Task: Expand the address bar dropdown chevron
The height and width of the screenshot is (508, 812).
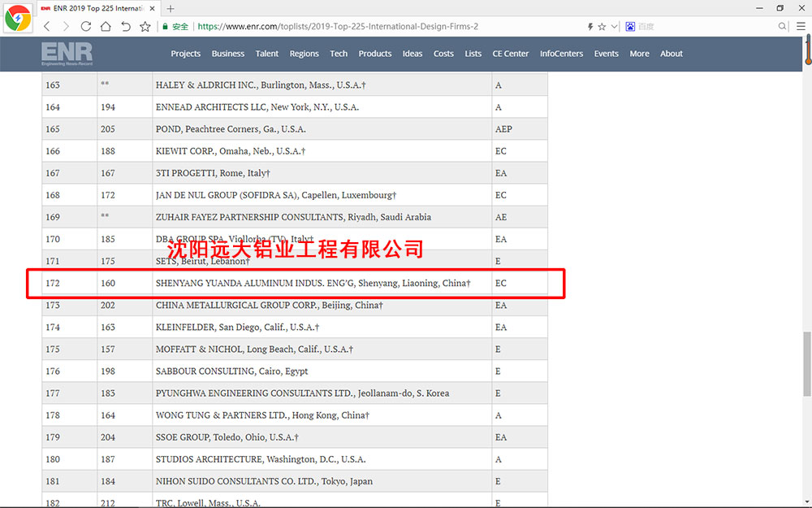Action: pos(614,27)
